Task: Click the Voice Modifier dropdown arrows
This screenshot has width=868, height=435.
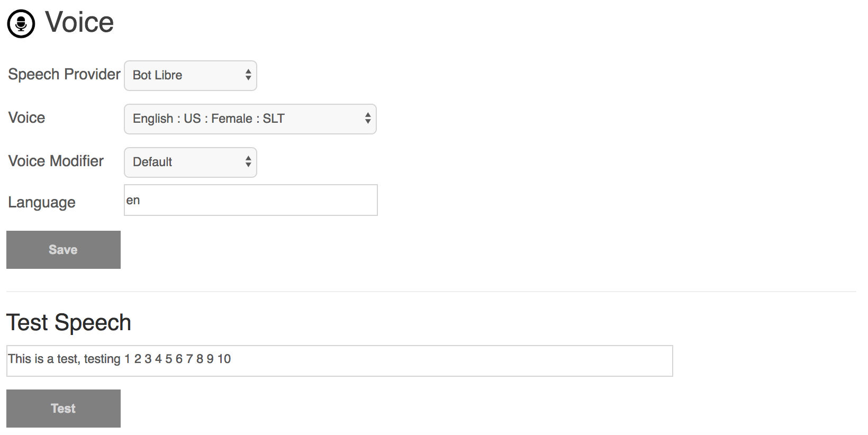Action: click(248, 162)
